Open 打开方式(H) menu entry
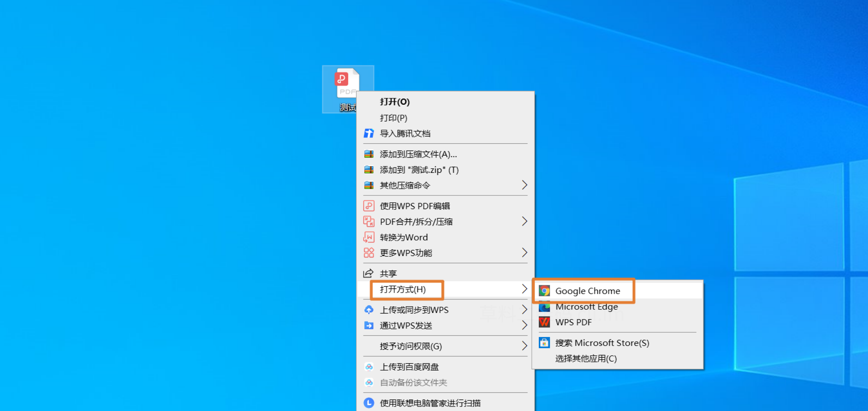Image resolution: width=868 pixels, height=411 pixels. [x=445, y=289]
